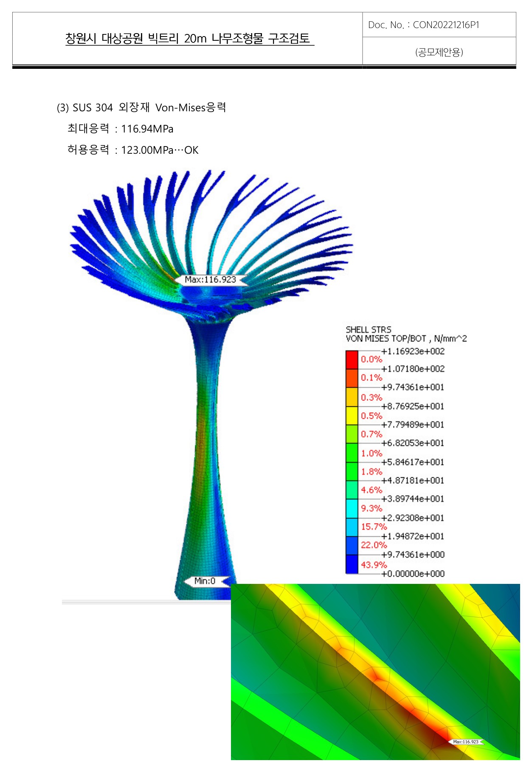Click the mint swatch beside 4.6%
This screenshot has width=532, height=772.
click(x=352, y=490)
